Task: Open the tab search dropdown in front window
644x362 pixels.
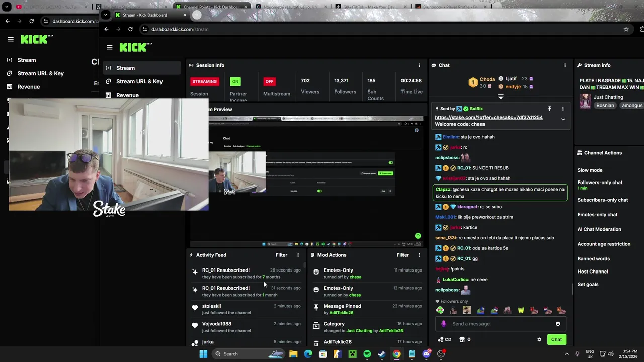Action: point(105,15)
